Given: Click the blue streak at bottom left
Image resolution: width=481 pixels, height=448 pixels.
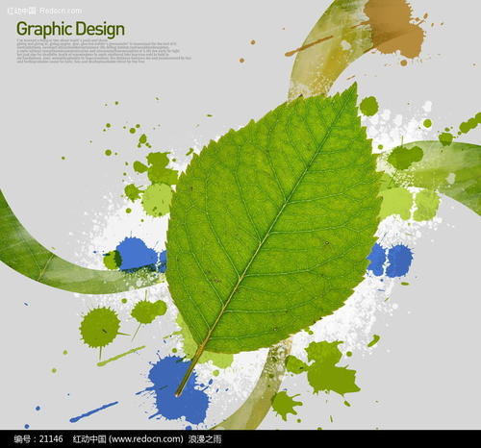Looking at the screenshot, I should (93, 411).
